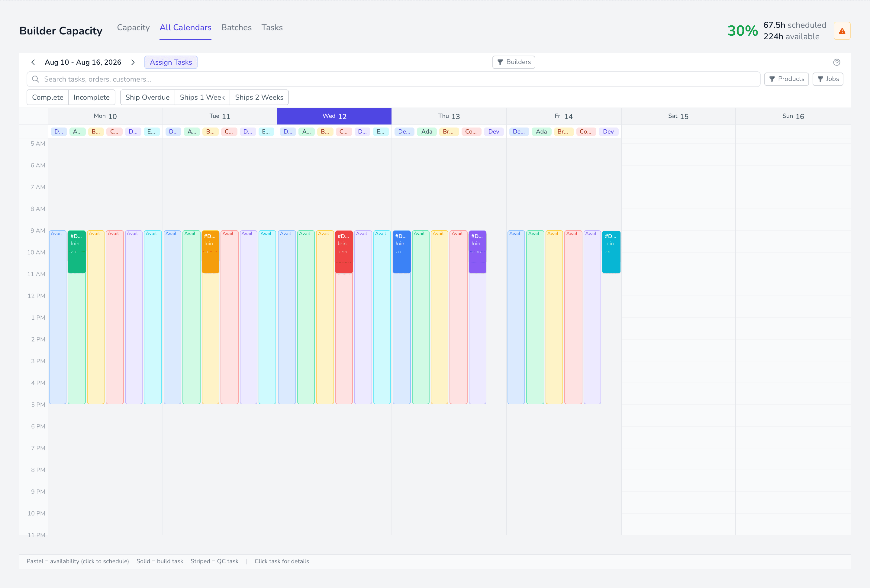Click the cyan E... builder chip under Tue 11
The image size is (870, 588).
(266, 131)
